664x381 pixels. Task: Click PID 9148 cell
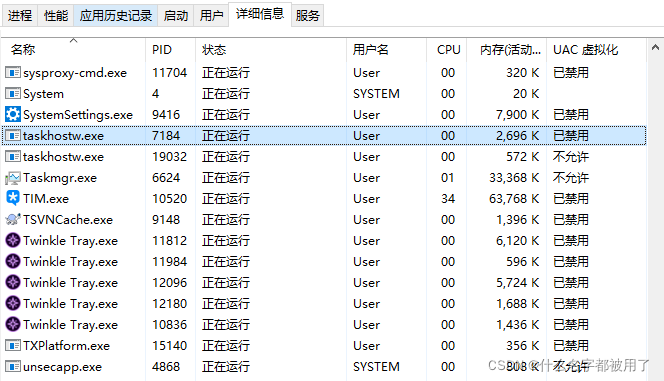166,219
